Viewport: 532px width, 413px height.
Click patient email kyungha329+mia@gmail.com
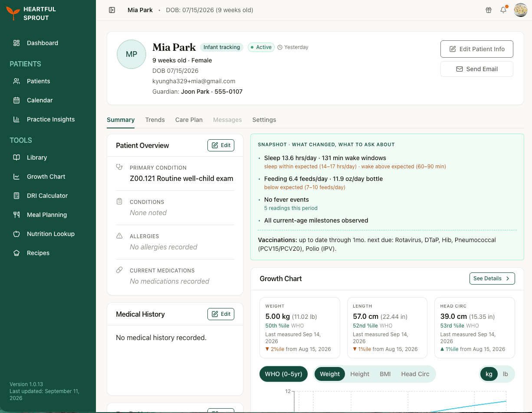point(194,81)
